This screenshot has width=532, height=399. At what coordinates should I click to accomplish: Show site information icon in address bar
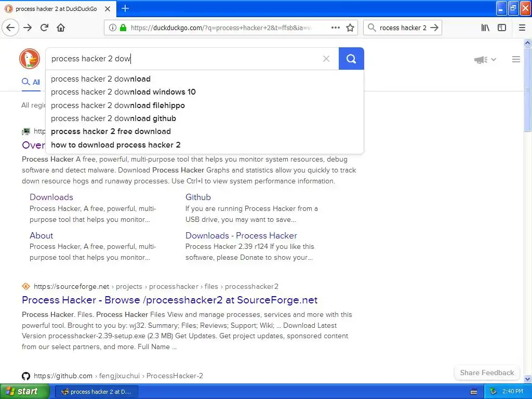point(113,28)
